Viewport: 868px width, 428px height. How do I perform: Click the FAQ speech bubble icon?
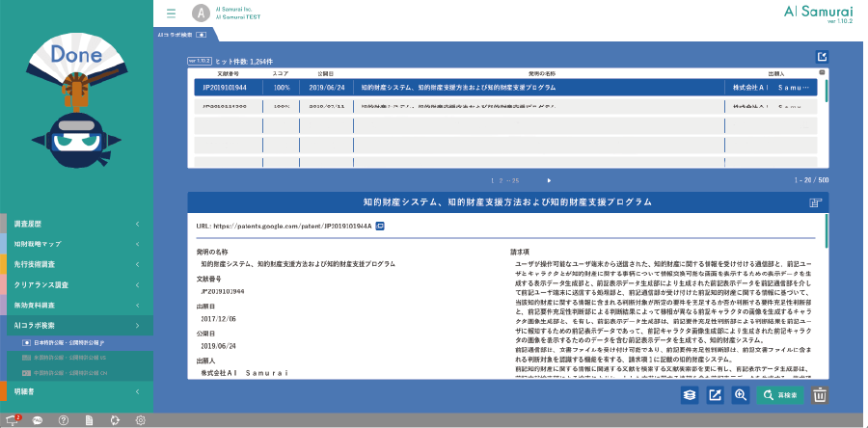39,420
